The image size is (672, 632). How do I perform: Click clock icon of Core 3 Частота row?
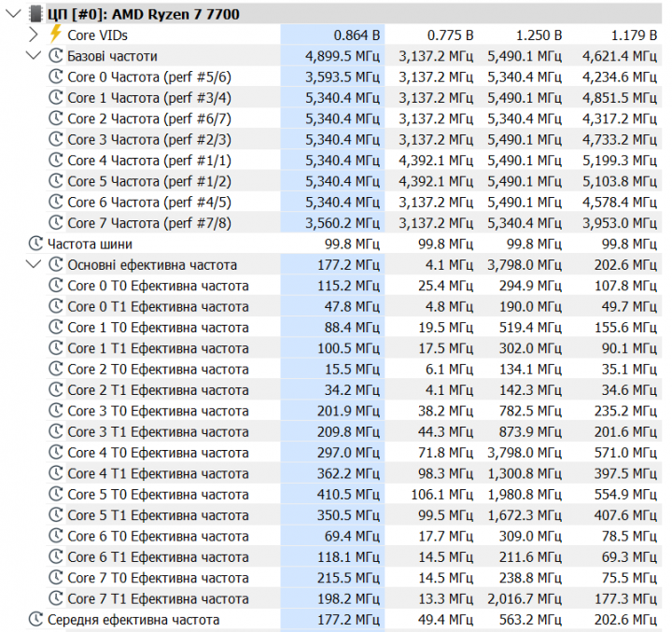(x=56, y=139)
